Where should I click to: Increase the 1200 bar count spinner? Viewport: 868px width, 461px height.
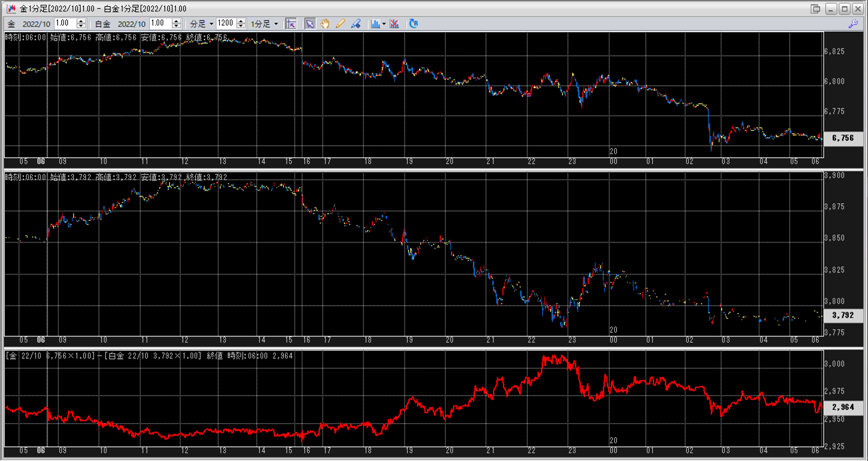point(241,21)
